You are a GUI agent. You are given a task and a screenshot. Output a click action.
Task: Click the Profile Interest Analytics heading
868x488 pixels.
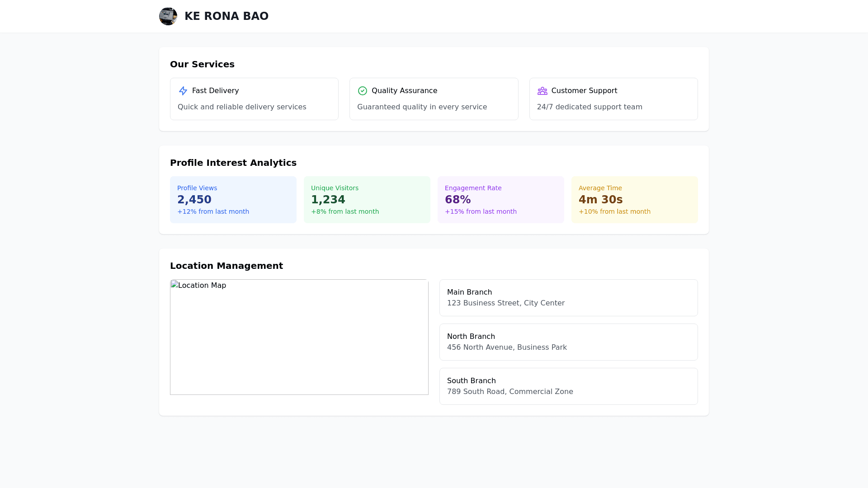233,163
